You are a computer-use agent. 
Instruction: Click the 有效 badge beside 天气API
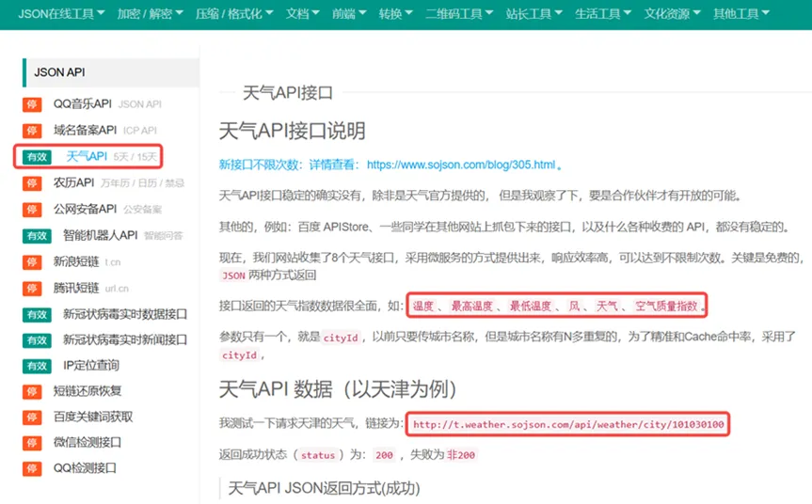point(37,157)
